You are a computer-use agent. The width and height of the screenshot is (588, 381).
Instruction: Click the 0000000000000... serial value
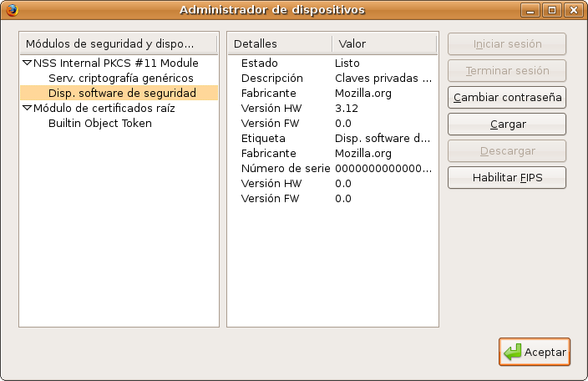point(383,168)
